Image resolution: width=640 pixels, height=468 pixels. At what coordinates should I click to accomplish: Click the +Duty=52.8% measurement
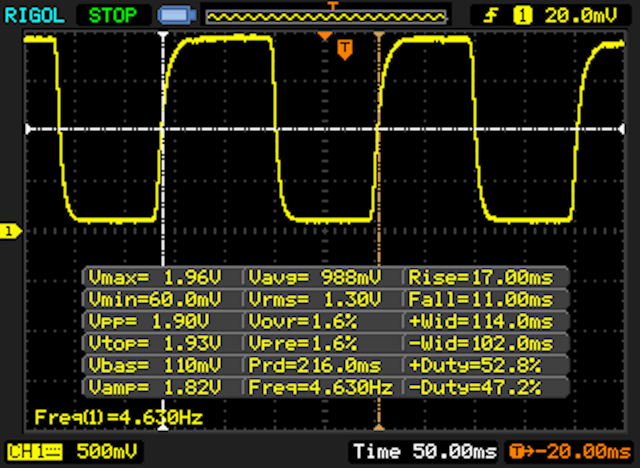point(475,365)
